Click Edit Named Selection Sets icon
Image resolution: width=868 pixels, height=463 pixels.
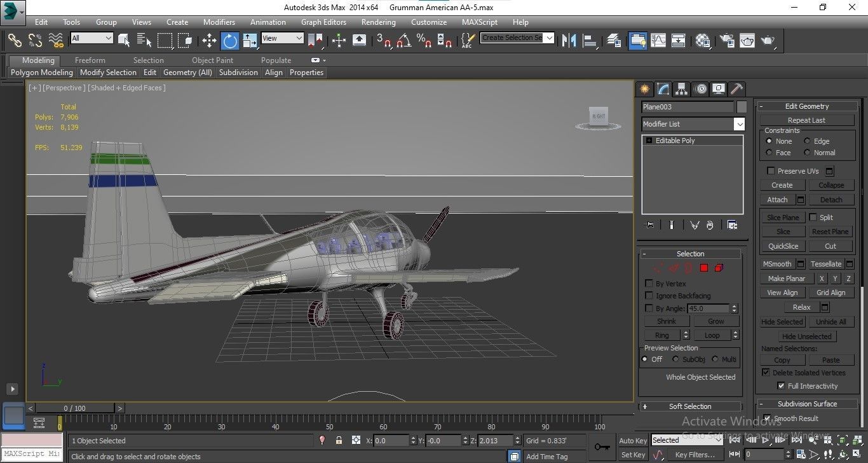click(468, 40)
